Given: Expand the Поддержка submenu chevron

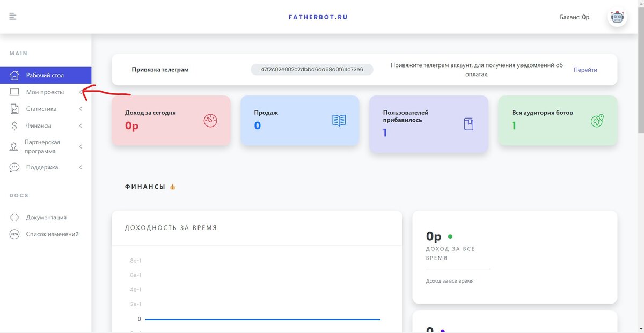Looking at the screenshot, I should (x=80, y=167).
